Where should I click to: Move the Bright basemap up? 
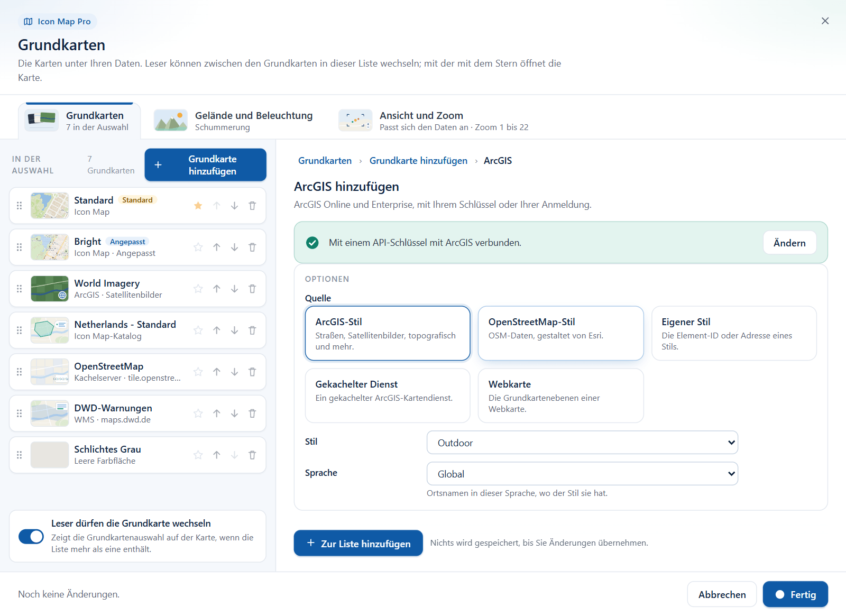pos(217,247)
